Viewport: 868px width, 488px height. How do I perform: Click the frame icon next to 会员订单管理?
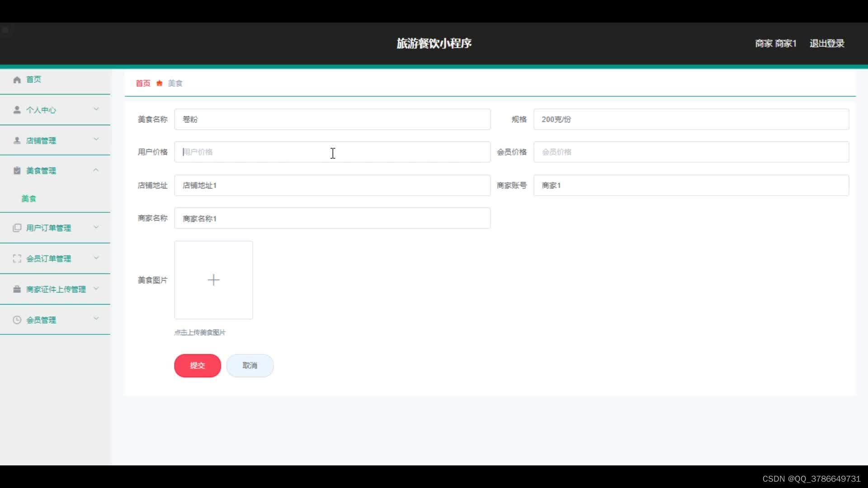[x=17, y=258]
